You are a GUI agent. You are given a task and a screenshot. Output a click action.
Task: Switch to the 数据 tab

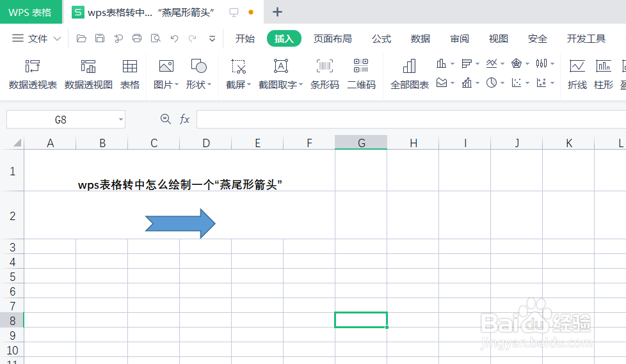(x=421, y=39)
